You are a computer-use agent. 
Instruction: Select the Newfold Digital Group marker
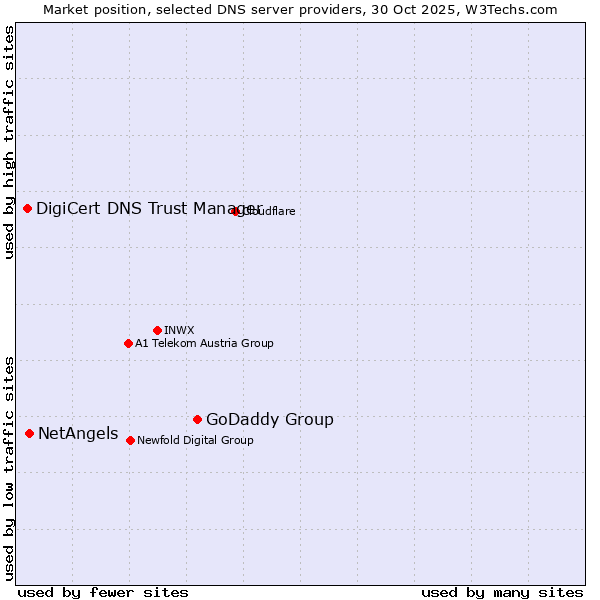tap(130, 440)
